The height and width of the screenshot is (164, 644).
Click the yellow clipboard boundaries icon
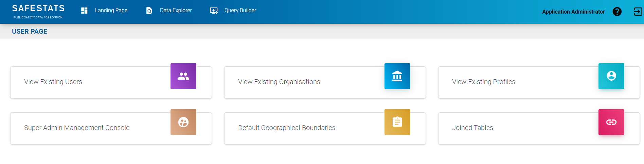tap(397, 122)
